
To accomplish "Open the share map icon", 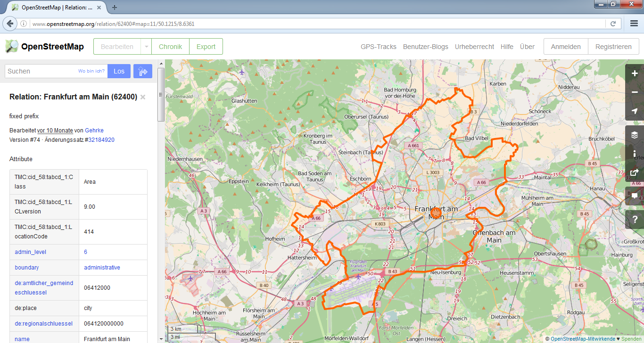I will click(635, 172).
